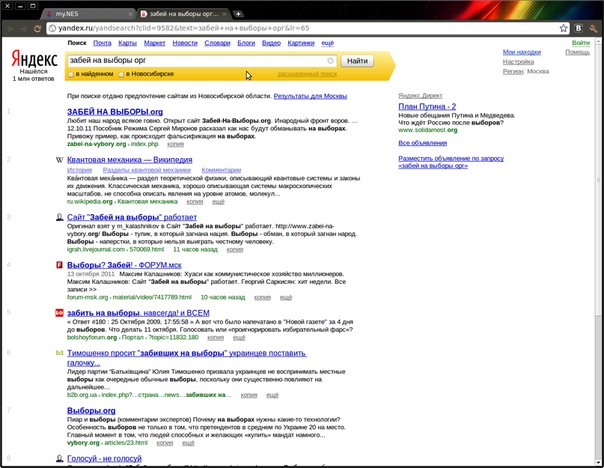Click the red favicon beside Выборы? Забей!
Screen dimensions: 604x468
pos(59,265)
